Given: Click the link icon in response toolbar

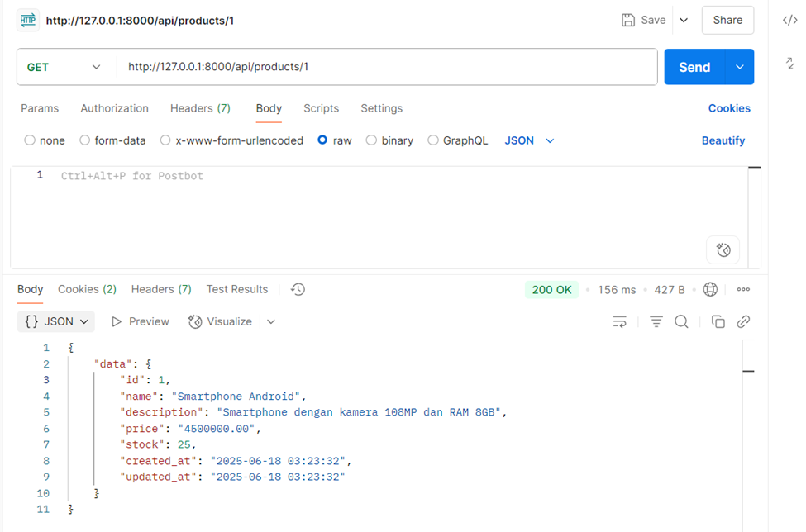Looking at the screenshot, I should 743,321.
